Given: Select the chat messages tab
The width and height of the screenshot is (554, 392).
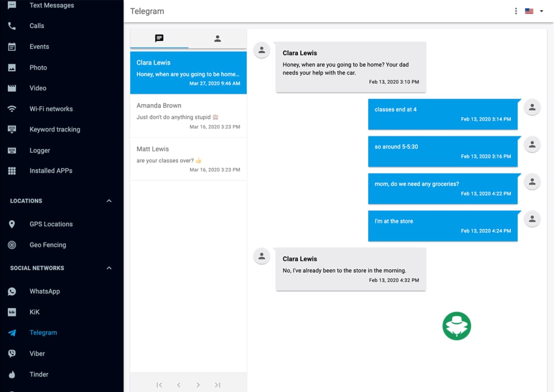Looking at the screenshot, I should pos(159,38).
